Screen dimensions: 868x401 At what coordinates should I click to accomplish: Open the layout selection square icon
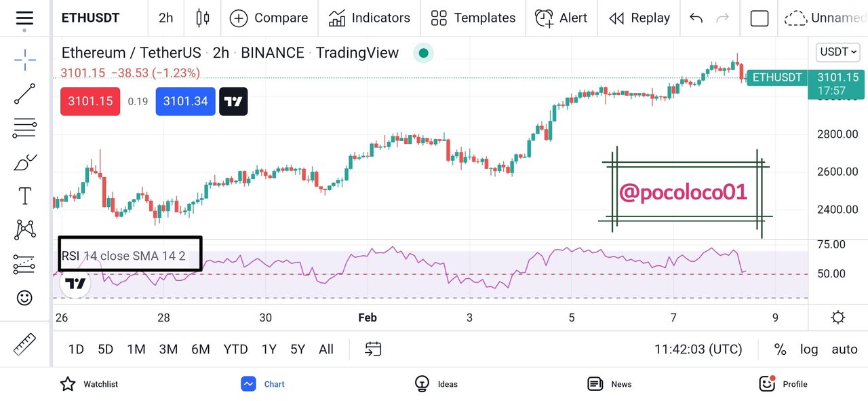759,18
